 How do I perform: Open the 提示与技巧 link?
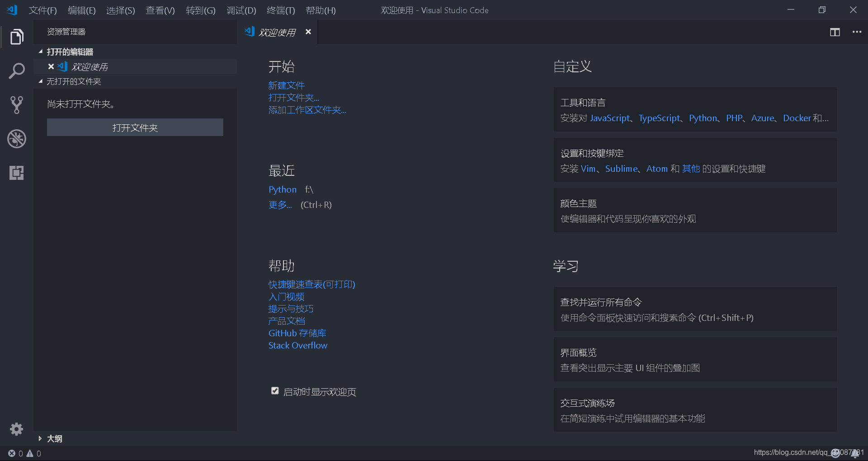291,309
